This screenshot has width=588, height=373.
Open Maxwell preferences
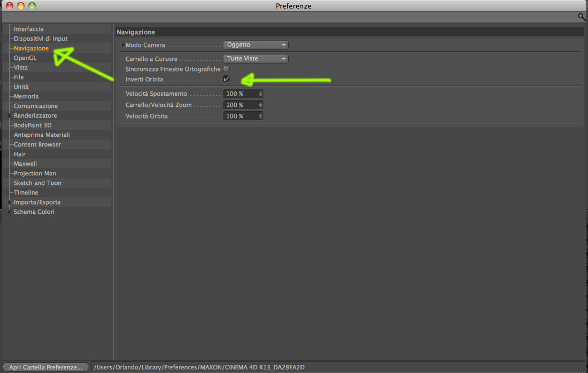coord(25,164)
